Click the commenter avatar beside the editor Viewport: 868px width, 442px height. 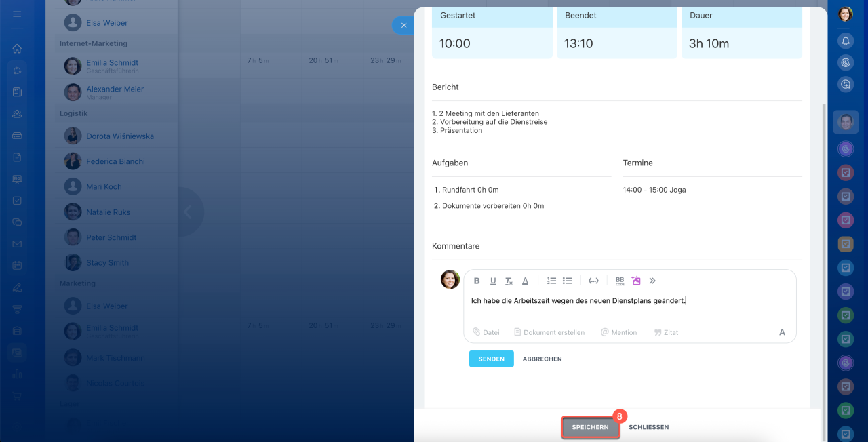[x=450, y=279]
